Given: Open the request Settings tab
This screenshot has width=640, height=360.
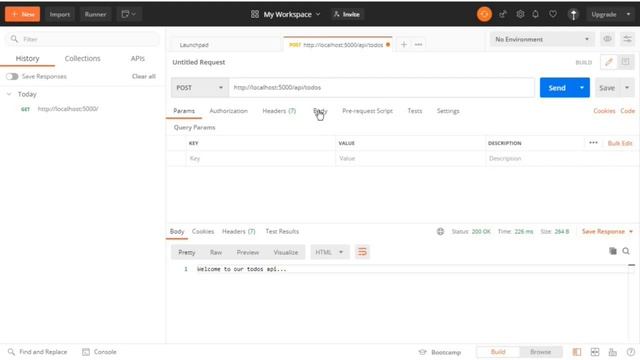Looking at the screenshot, I should click(x=448, y=111).
